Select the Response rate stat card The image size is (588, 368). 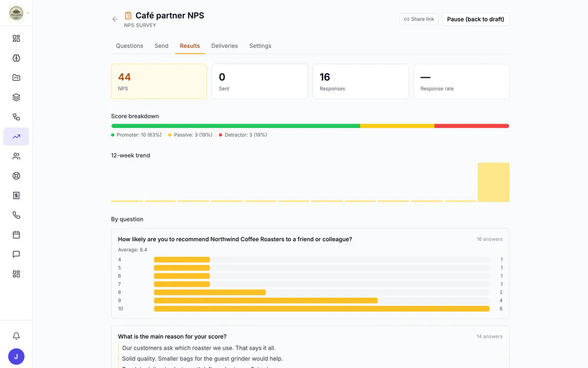point(461,81)
